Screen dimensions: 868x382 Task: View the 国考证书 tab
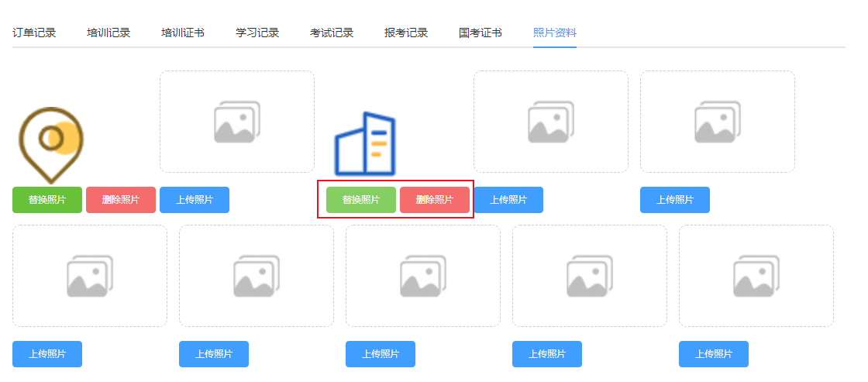point(480,33)
